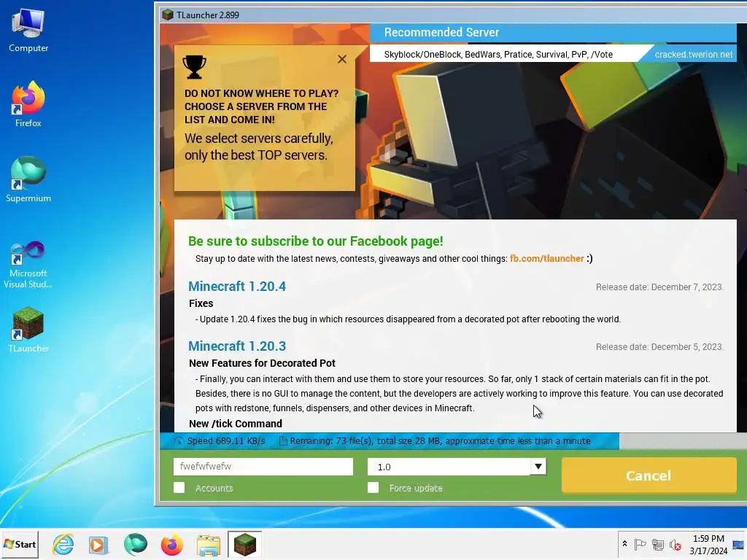The width and height of the screenshot is (747, 560).
Task: Select the Firefox desktop shortcut
Action: coord(28,104)
